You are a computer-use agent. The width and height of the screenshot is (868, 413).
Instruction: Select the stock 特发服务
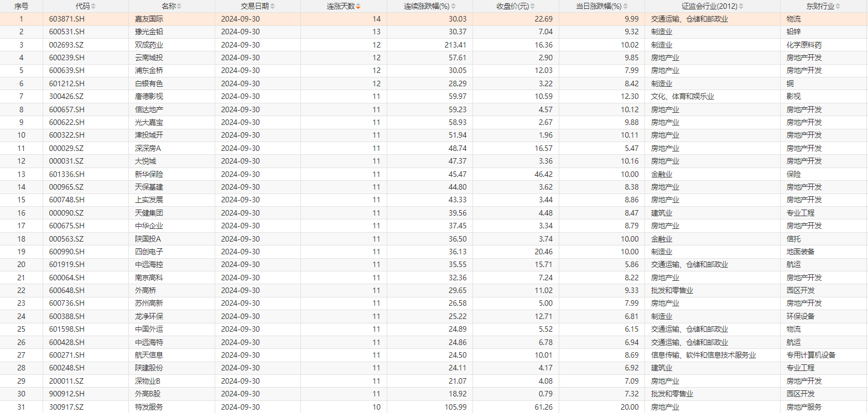[149, 407]
